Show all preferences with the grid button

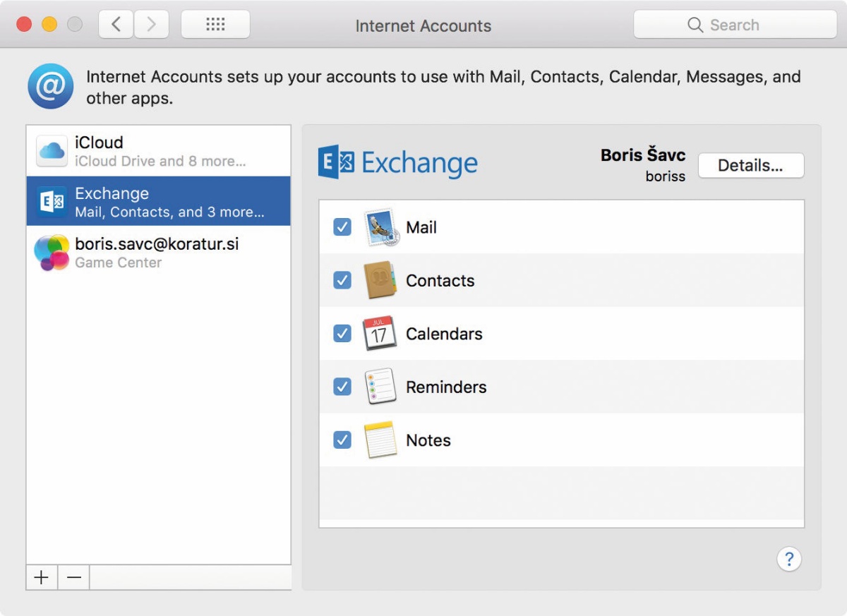click(x=215, y=25)
